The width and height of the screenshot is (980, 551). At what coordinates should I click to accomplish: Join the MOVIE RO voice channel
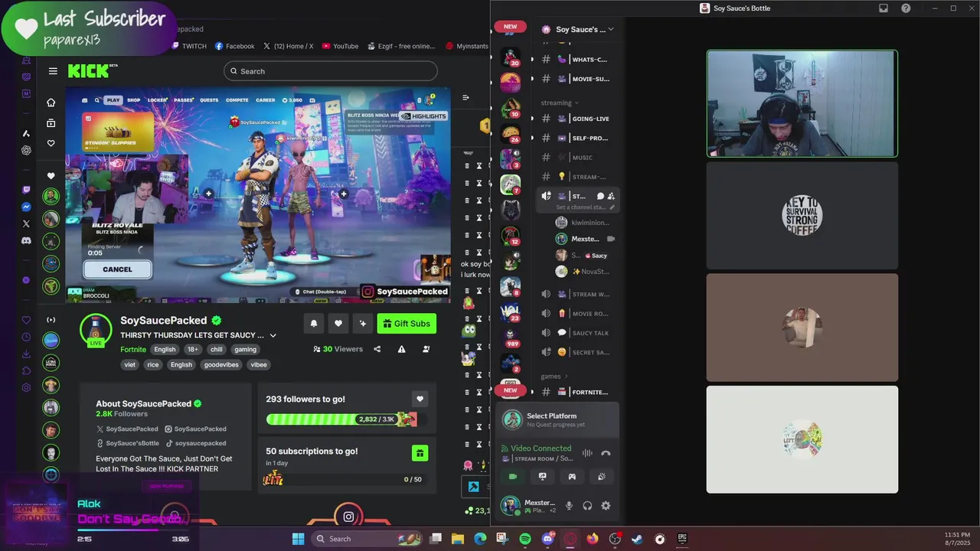[x=577, y=314]
